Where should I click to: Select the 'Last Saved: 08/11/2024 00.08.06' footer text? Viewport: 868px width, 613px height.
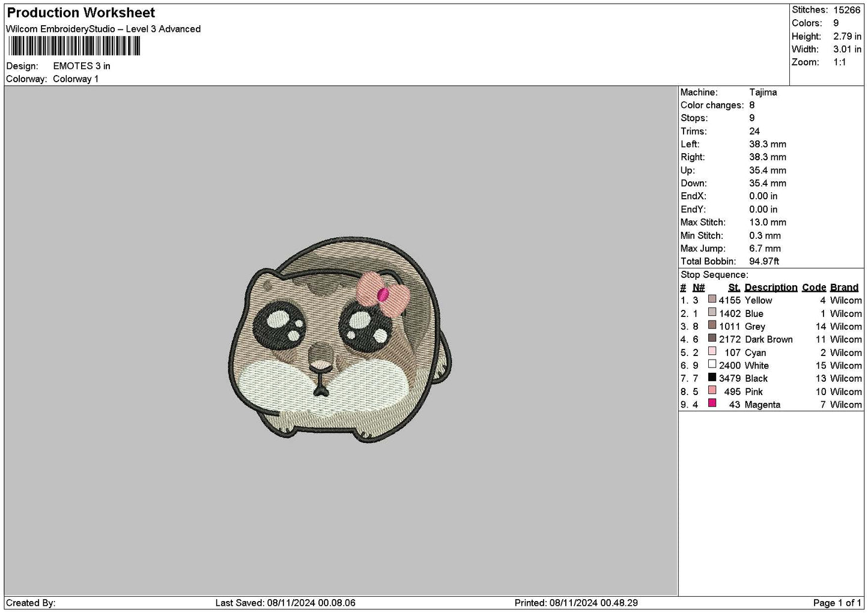pyautogui.click(x=285, y=603)
